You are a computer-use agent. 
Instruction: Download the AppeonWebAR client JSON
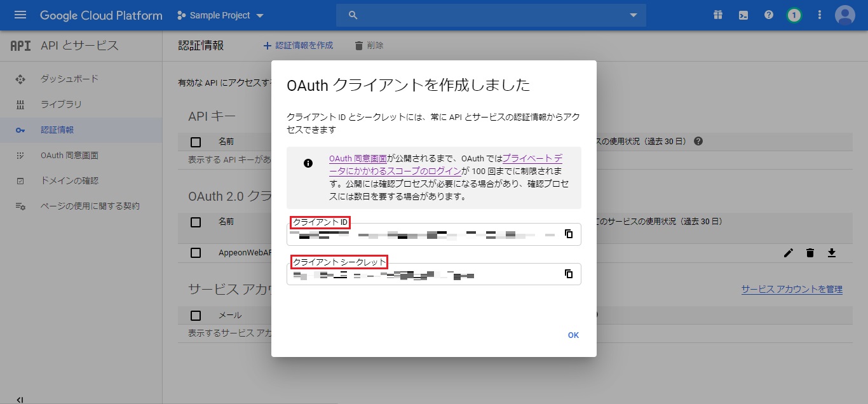832,252
